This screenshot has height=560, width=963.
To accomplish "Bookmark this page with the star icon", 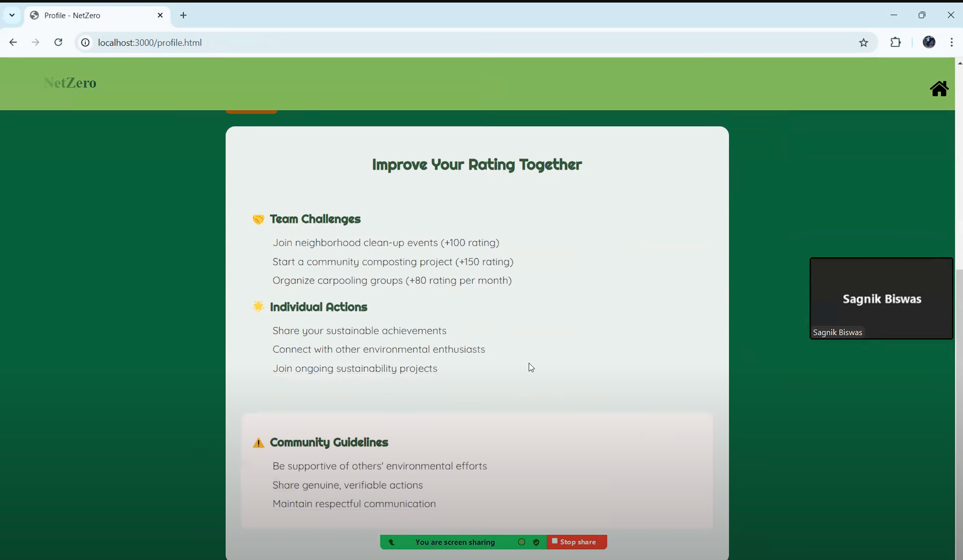I will click(x=863, y=42).
